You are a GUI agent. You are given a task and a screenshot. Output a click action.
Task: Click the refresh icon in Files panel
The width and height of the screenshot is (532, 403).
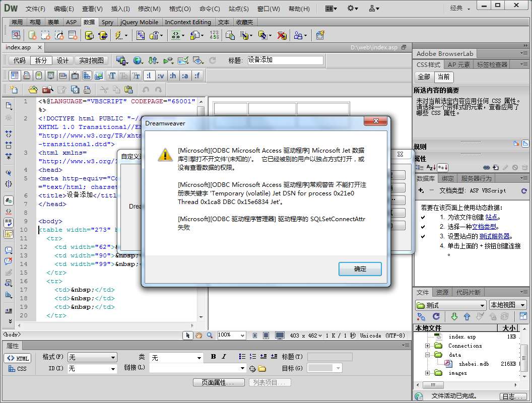pyautogui.click(x=436, y=316)
